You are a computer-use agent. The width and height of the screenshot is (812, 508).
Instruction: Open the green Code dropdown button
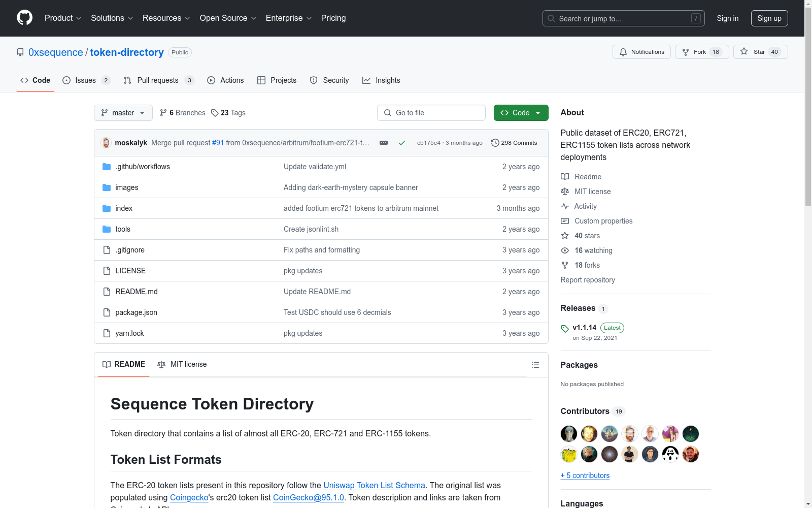(521, 113)
